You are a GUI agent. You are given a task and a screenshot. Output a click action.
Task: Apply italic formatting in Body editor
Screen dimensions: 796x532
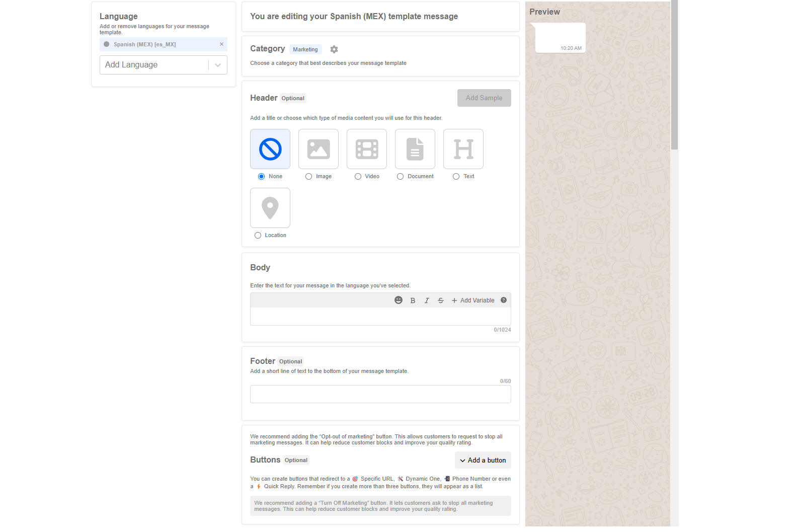click(427, 300)
